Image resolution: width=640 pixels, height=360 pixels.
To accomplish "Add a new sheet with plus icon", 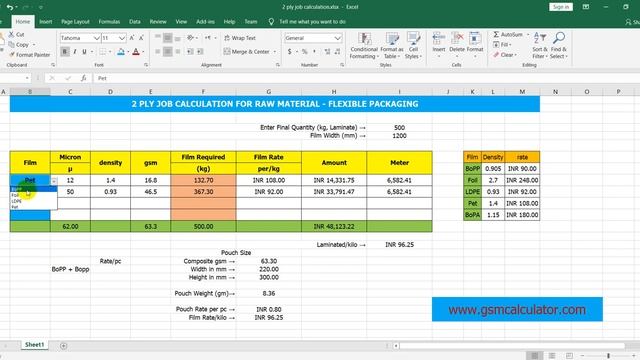I will click(x=63, y=346).
